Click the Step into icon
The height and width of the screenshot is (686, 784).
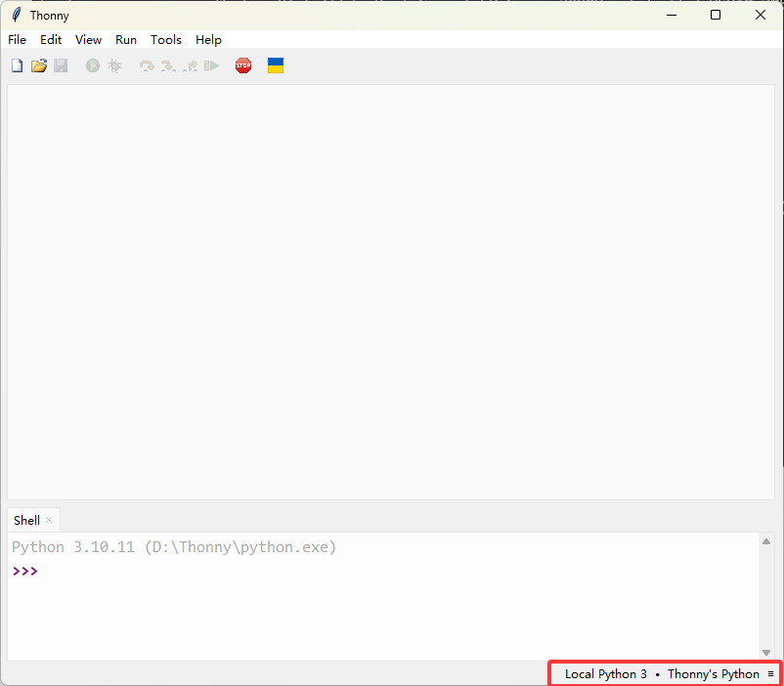(x=168, y=65)
